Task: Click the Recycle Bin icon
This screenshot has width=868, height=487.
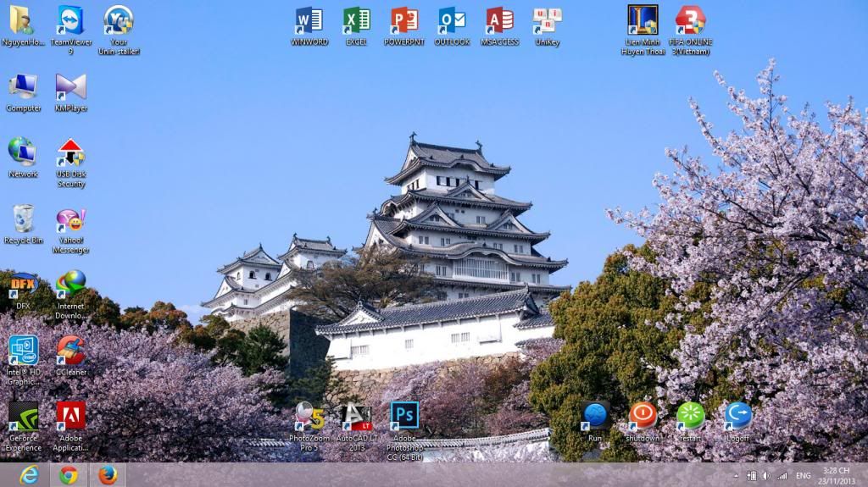Action: click(23, 219)
